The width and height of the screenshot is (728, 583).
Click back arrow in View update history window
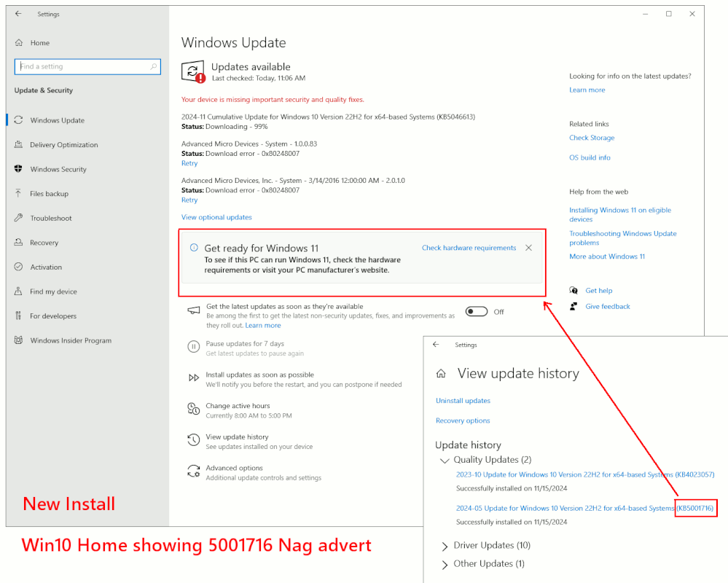pyautogui.click(x=436, y=345)
